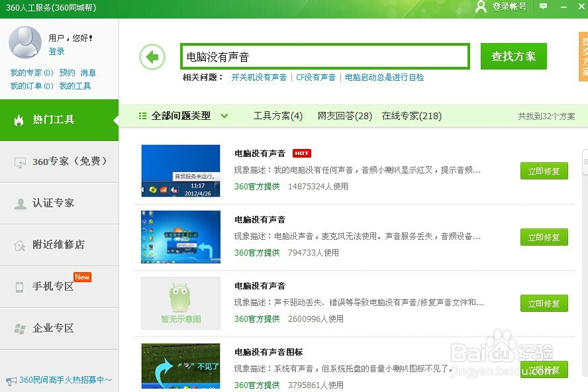Click the monitor icon beside 360专家（免费）
588x392 pixels.
pyautogui.click(x=20, y=162)
